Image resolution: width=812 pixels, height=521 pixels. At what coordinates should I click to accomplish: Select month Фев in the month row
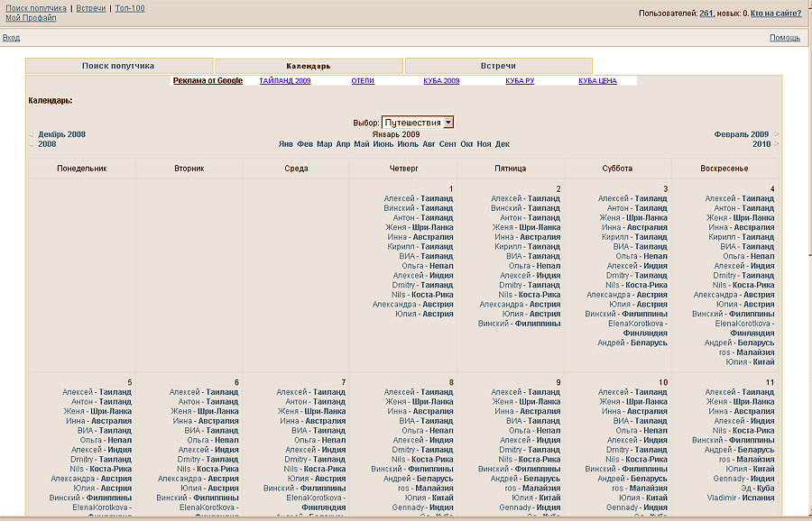pos(305,144)
